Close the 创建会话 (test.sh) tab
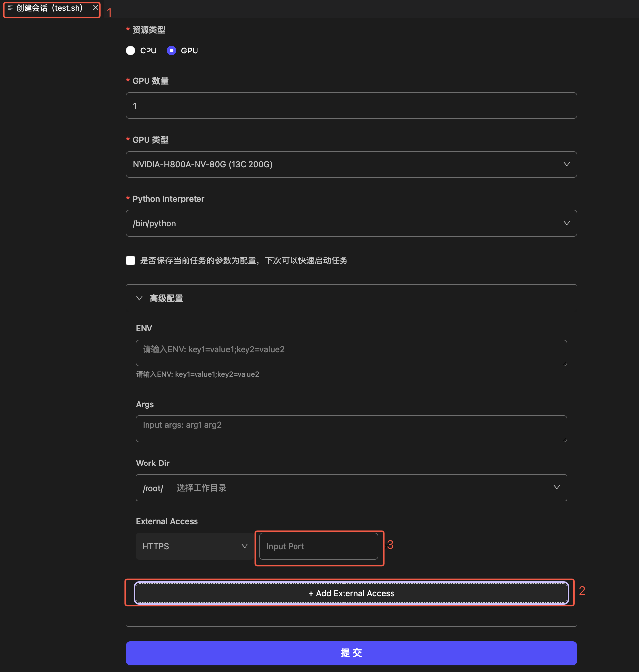Viewport: 639px width, 672px height. [96, 8]
